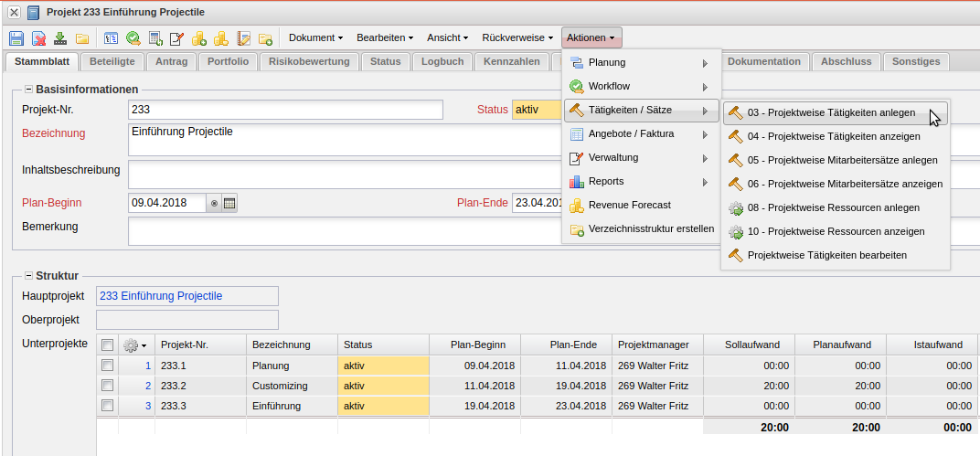Click the blue floppy disk save icon
This screenshot has width=980, height=456.
(x=16, y=38)
